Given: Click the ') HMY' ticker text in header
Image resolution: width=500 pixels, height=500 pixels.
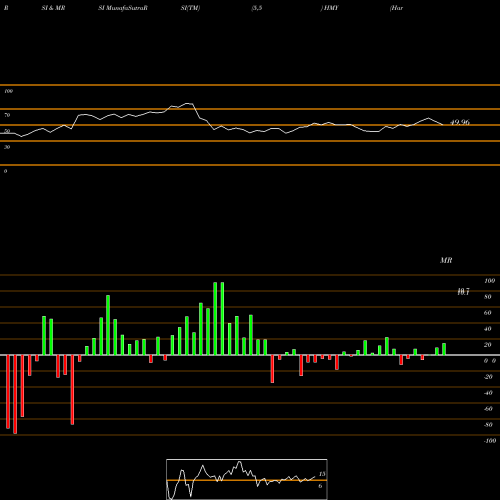Looking at the screenshot, I should click(329, 8).
